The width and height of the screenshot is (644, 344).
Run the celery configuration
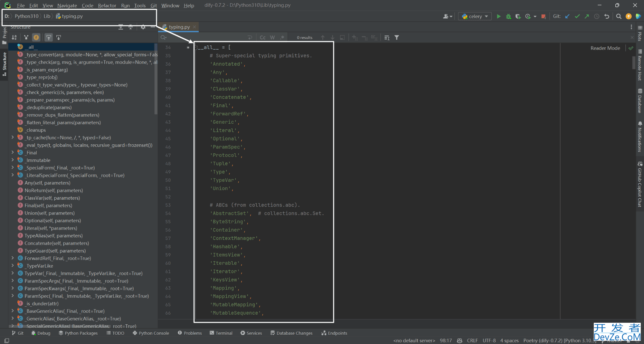pyautogui.click(x=498, y=16)
